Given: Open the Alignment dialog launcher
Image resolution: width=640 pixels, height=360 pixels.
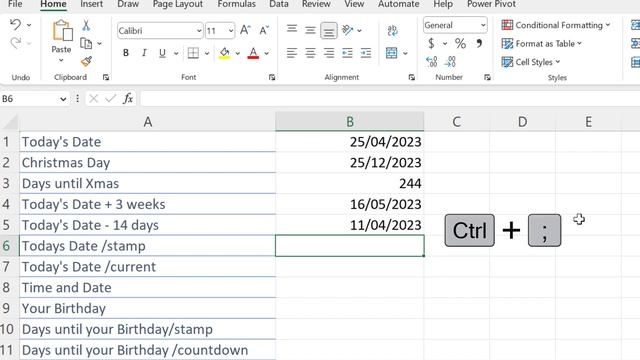Looking at the screenshot, I should (411, 77).
